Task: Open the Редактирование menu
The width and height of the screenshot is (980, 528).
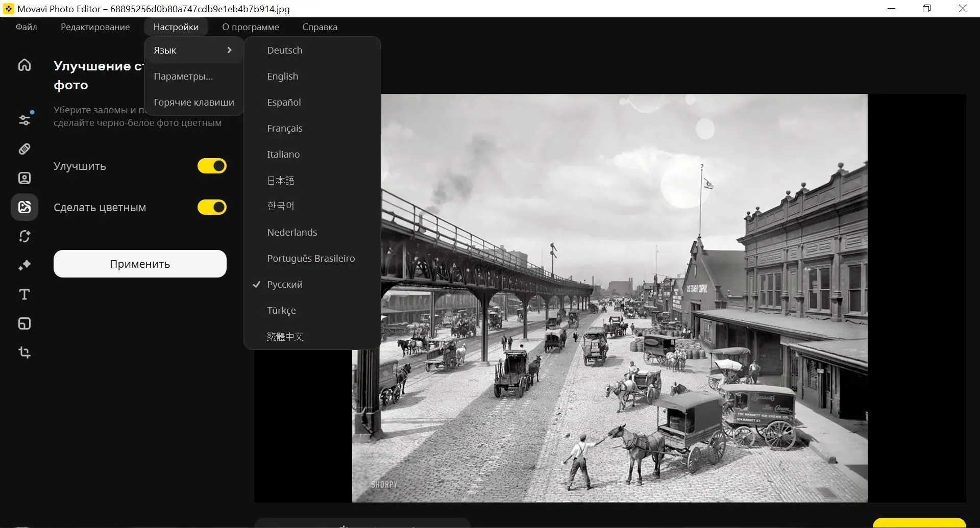Action: point(95,27)
